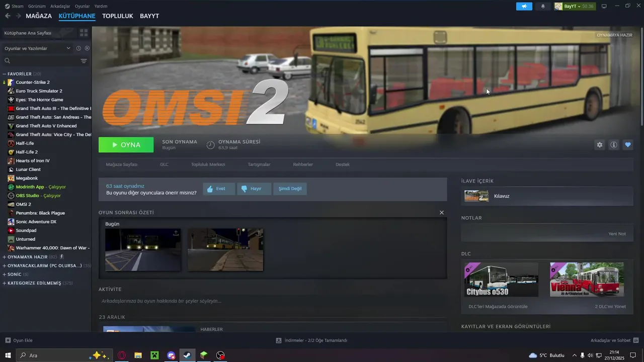This screenshot has width=644, height=362.
Task: Open the announcements megaphone button
Action: click(x=524, y=7)
